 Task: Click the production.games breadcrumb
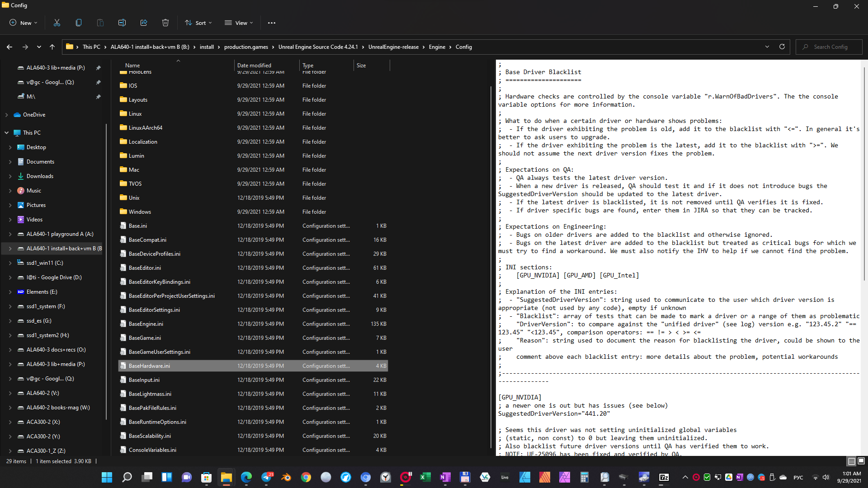[246, 47]
